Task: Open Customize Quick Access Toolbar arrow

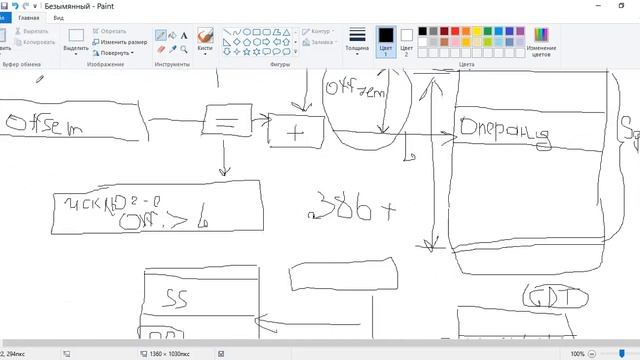Action: [x=35, y=7]
